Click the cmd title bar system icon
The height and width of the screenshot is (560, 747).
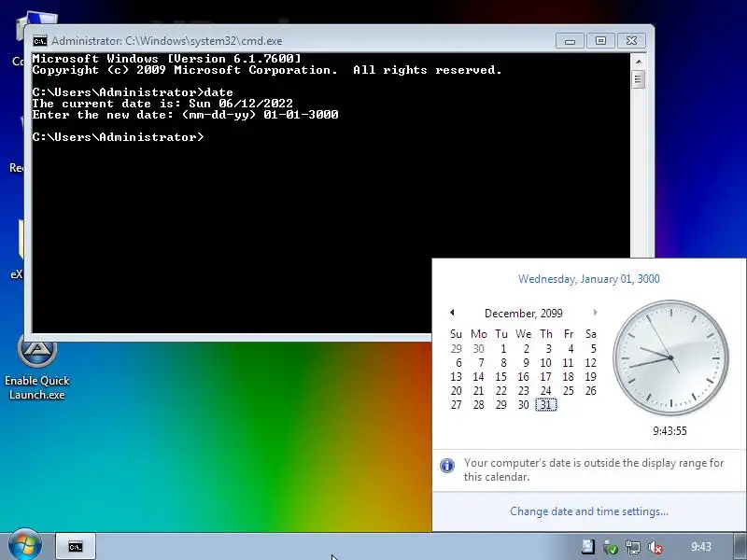(40, 41)
